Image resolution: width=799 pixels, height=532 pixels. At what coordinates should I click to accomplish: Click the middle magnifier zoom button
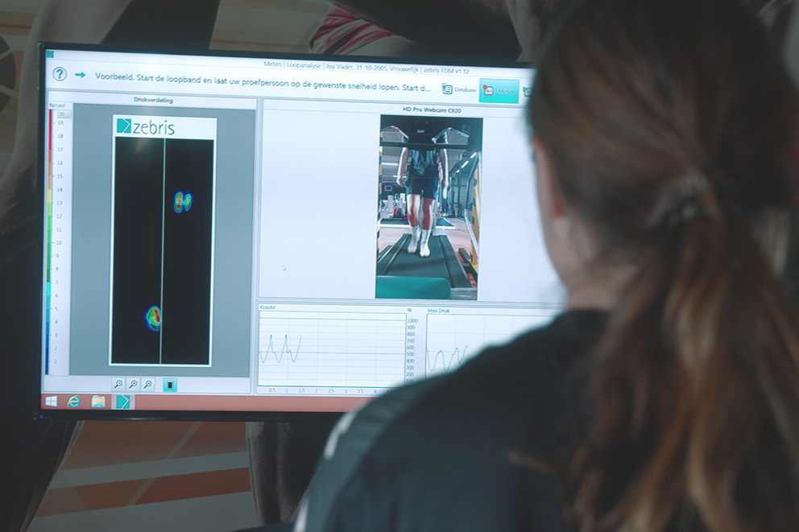[x=133, y=385]
